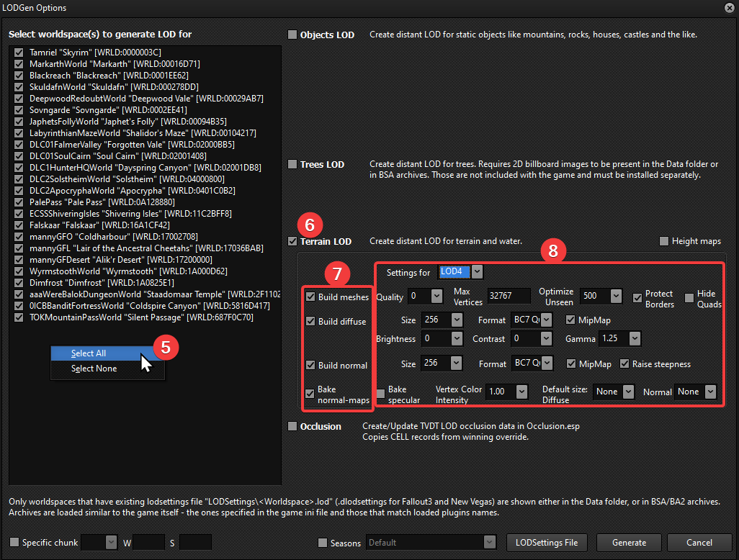
Task: Open the Settings for LOD4 dropdown
Action: coord(477,272)
